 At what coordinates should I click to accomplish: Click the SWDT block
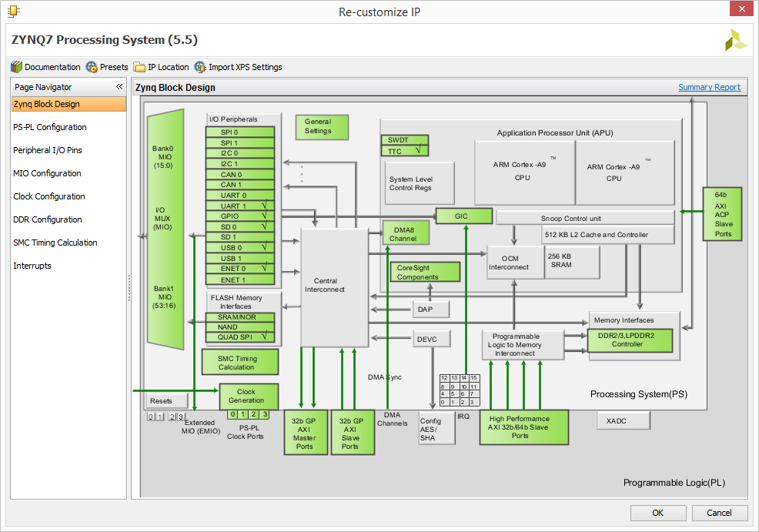coord(405,140)
